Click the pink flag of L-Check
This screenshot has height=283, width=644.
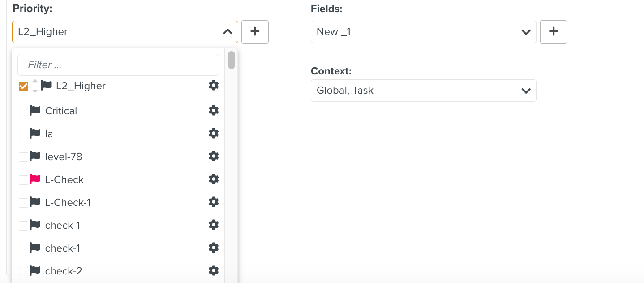click(x=35, y=179)
